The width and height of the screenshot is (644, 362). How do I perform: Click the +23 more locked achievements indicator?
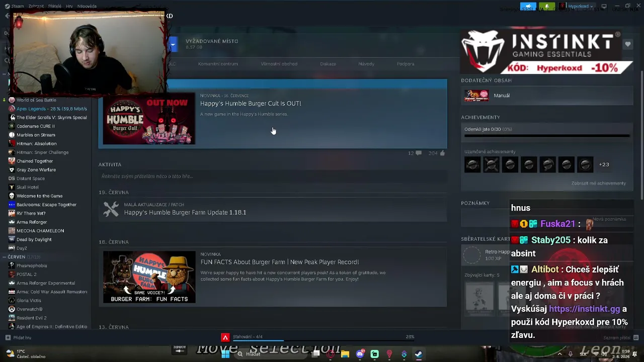point(604,164)
